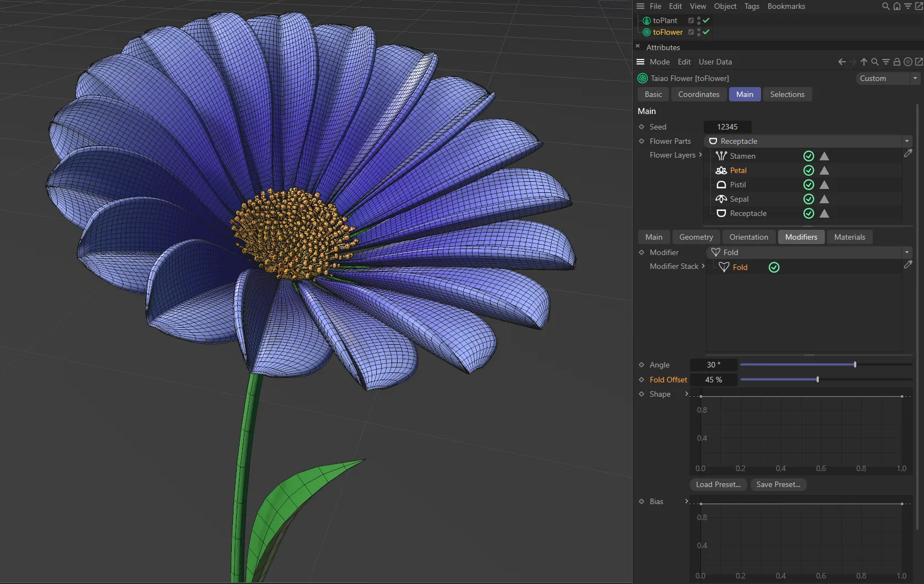924x584 pixels.
Task: Click the Load Preset button
Action: 718,484
